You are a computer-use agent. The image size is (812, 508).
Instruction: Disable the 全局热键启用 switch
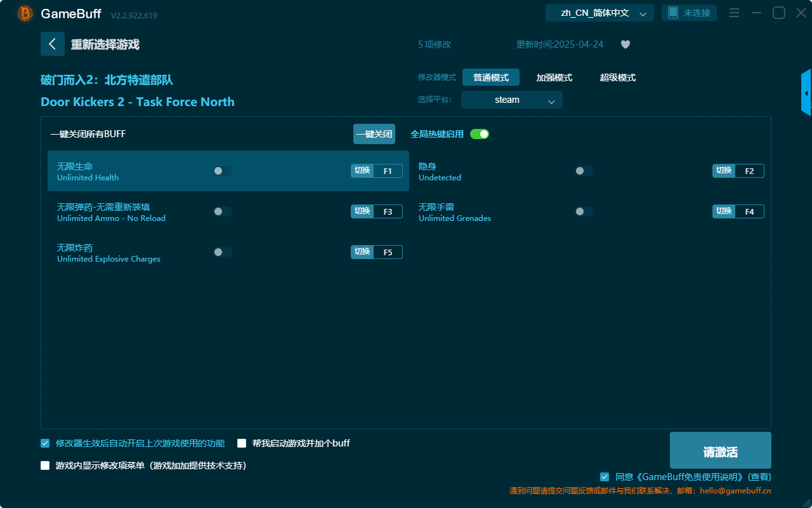[479, 134]
